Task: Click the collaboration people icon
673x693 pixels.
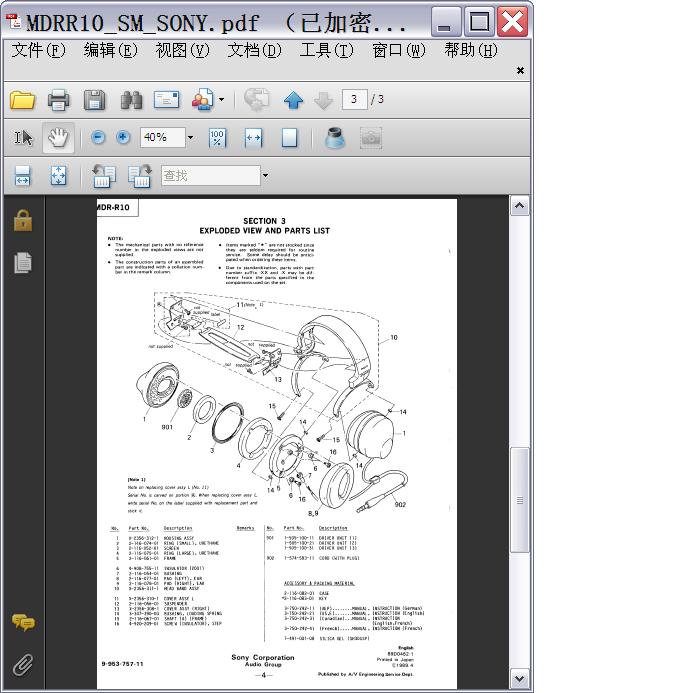Action: click(203, 100)
